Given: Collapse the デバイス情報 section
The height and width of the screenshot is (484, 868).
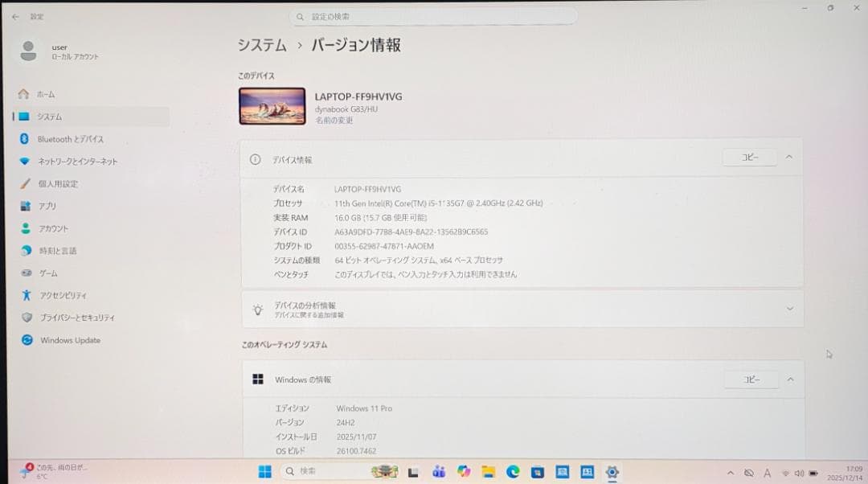Looking at the screenshot, I should point(790,157).
